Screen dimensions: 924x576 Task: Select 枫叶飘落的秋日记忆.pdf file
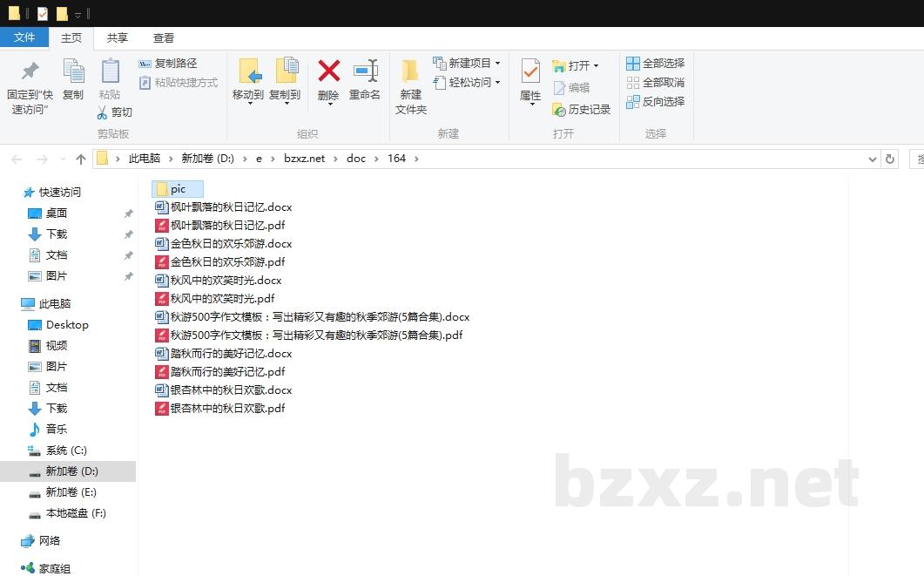[227, 226]
